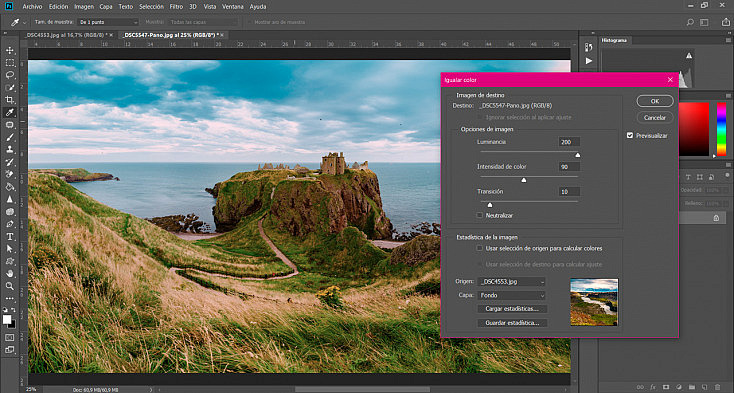Open the Ventana menu

[233, 7]
